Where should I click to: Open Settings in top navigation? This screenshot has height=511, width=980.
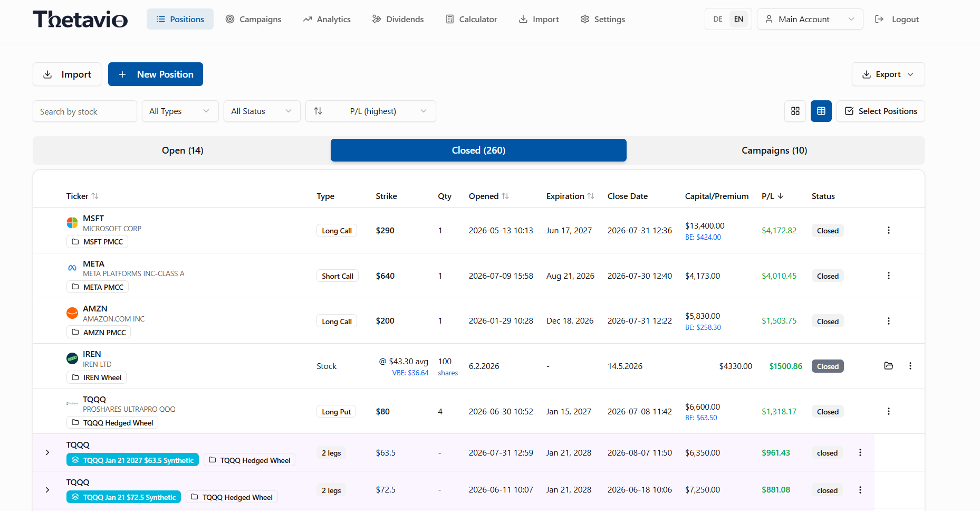point(602,19)
